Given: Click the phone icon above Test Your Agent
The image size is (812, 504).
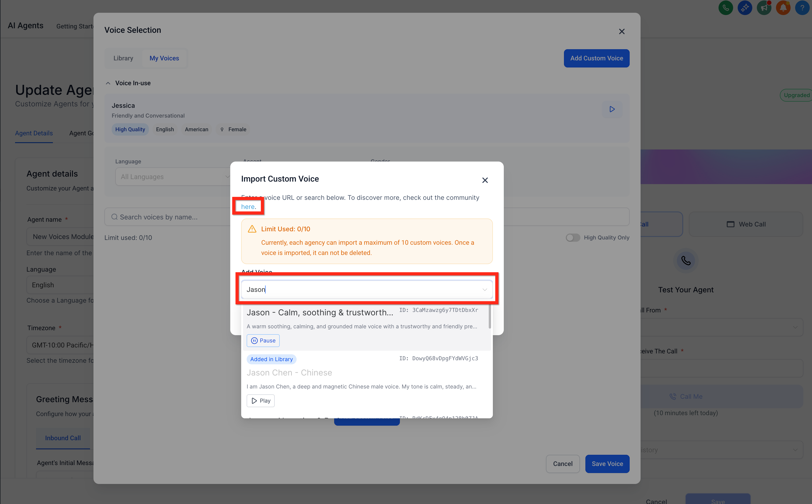Looking at the screenshot, I should click(x=686, y=260).
